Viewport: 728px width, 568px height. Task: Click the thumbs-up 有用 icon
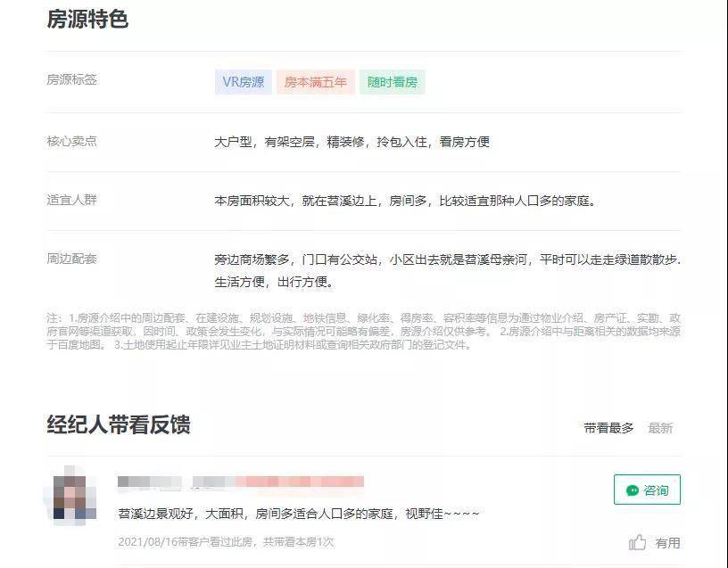(638, 542)
